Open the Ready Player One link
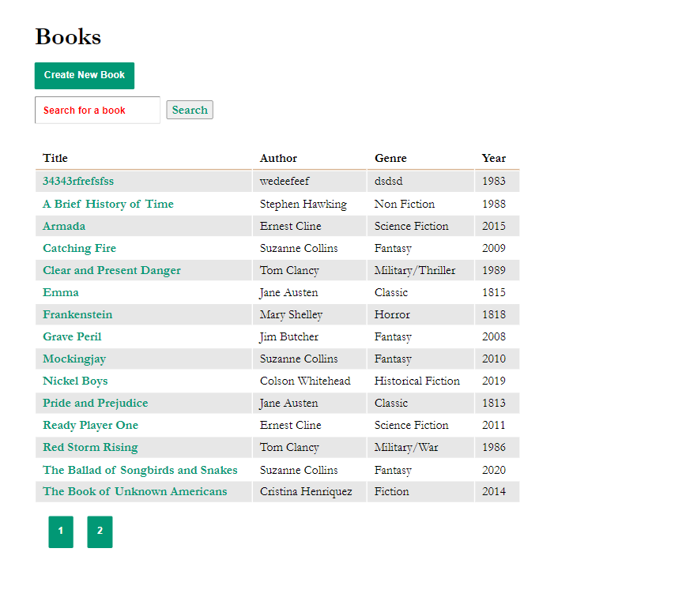The height and width of the screenshot is (616, 686). tap(91, 426)
